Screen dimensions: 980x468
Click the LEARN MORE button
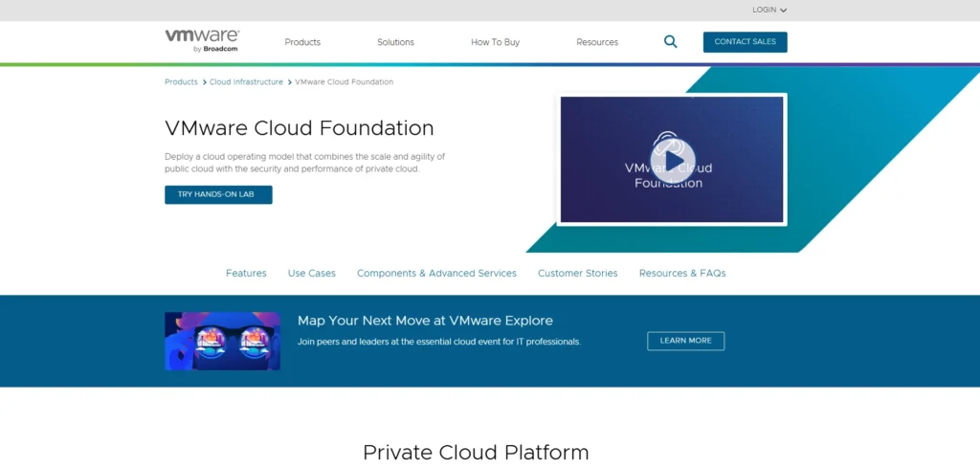pyautogui.click(x=685, y=341)
